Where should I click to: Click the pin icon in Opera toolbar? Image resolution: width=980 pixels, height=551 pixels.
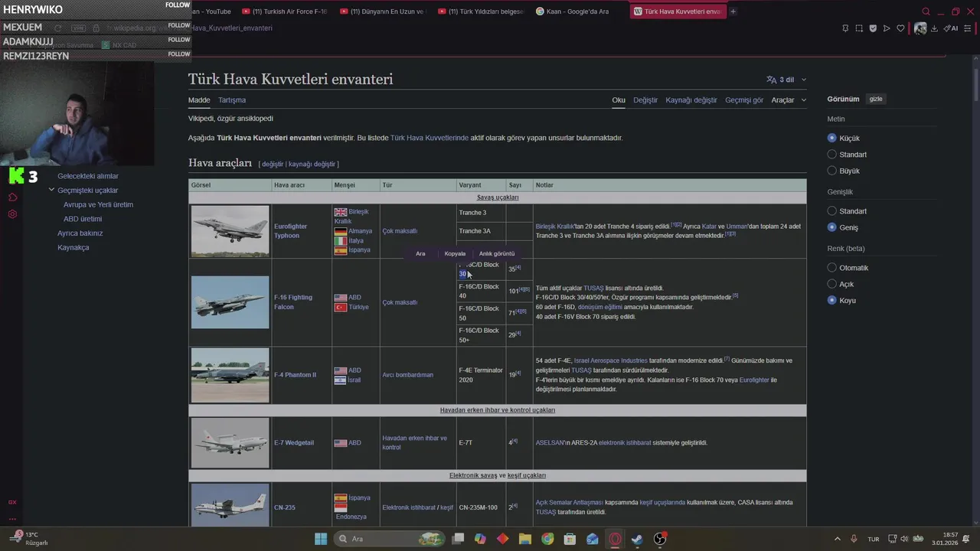click(x=845, y=28)
